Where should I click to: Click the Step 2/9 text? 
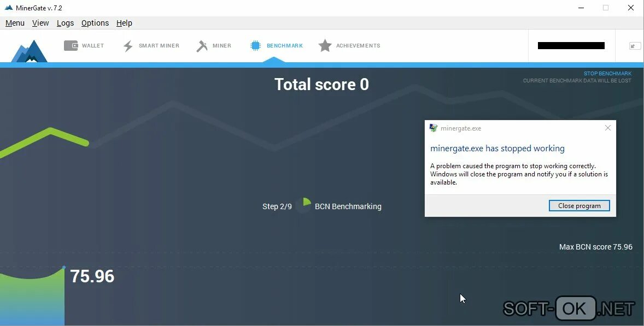277,206
